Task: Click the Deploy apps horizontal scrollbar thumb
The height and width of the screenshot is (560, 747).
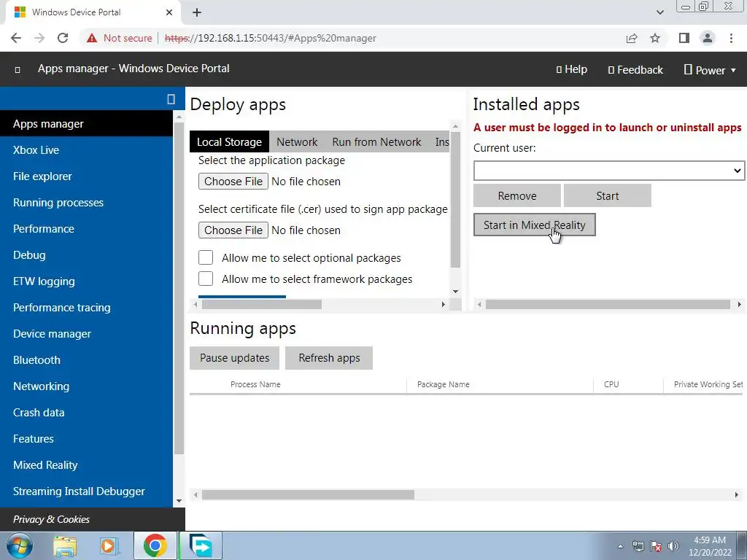Action: tap(262, 304)
